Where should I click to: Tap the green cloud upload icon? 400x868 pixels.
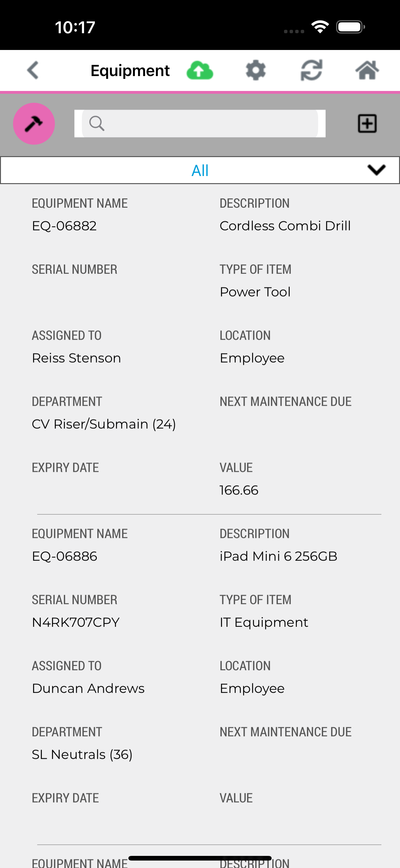[x=200, y=70]
